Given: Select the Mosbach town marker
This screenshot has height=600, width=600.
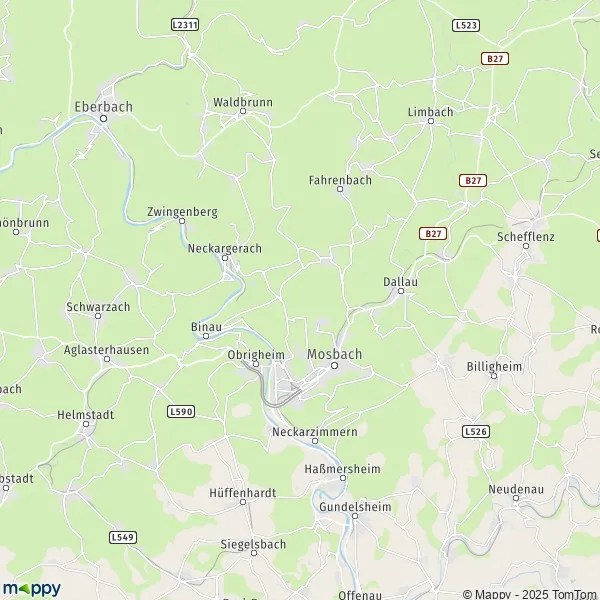Looking at the screenshot, I should [x=334, y=365].
